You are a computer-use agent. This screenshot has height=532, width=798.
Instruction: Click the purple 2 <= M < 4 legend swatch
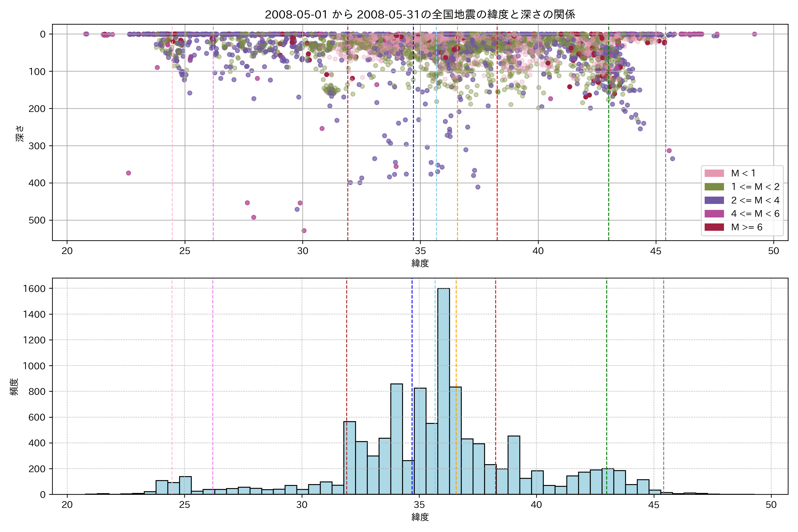pyautogui.click(x=714, y=200)
